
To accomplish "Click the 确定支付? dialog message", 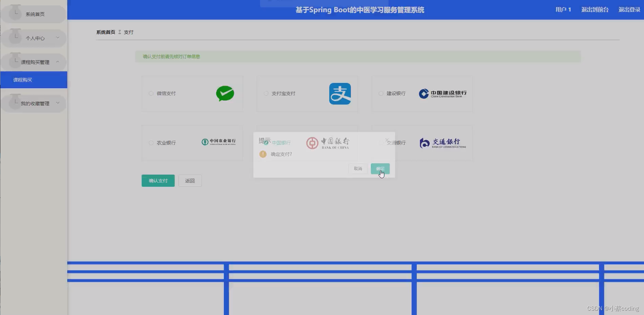I will click(281, 154).
